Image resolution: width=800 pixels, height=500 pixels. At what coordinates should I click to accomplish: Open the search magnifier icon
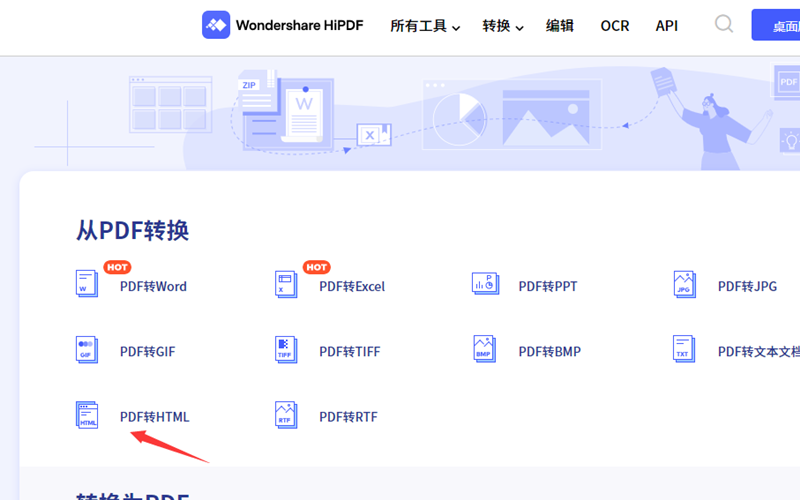tap(724, 25)
